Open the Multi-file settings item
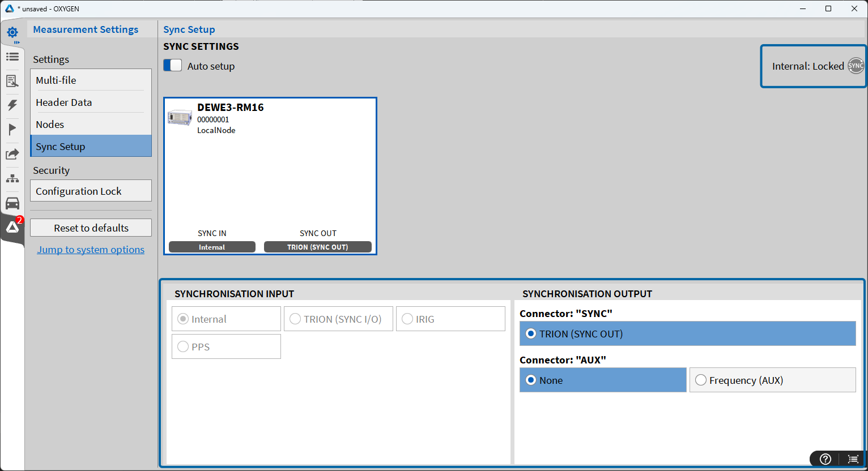Image resolution: width=868 pixels, height=471 pixels. [x=91, y=80]
